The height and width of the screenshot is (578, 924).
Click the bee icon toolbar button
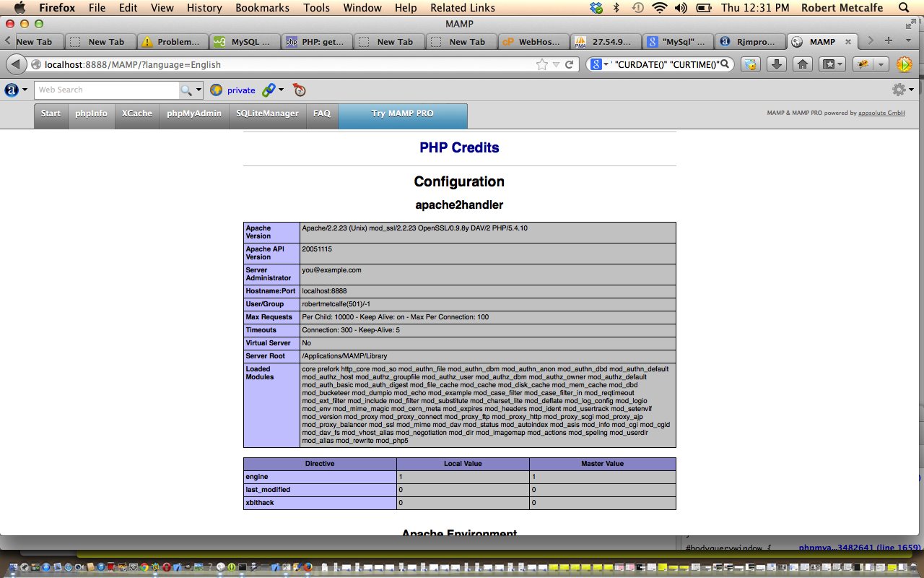[863, 64]
